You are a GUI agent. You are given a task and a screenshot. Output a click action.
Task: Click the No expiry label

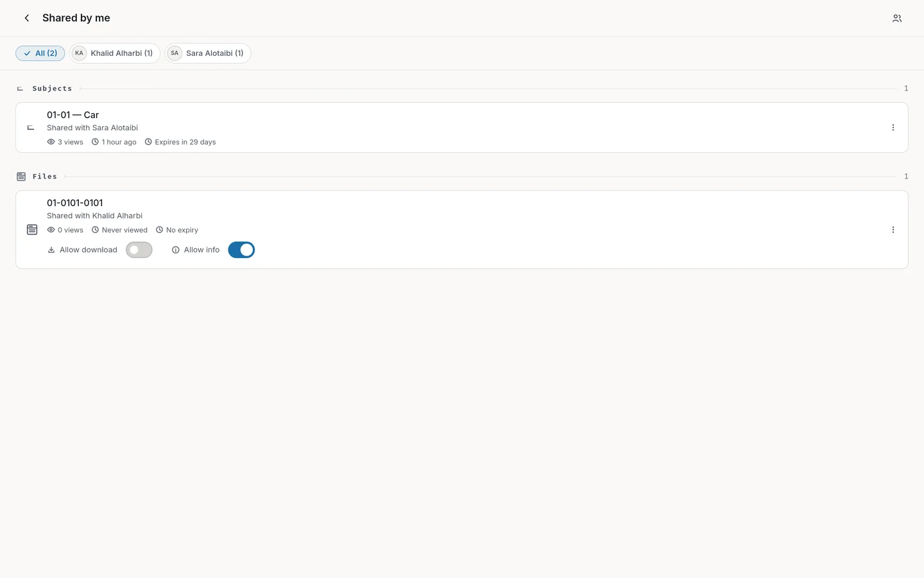(182, 230)
